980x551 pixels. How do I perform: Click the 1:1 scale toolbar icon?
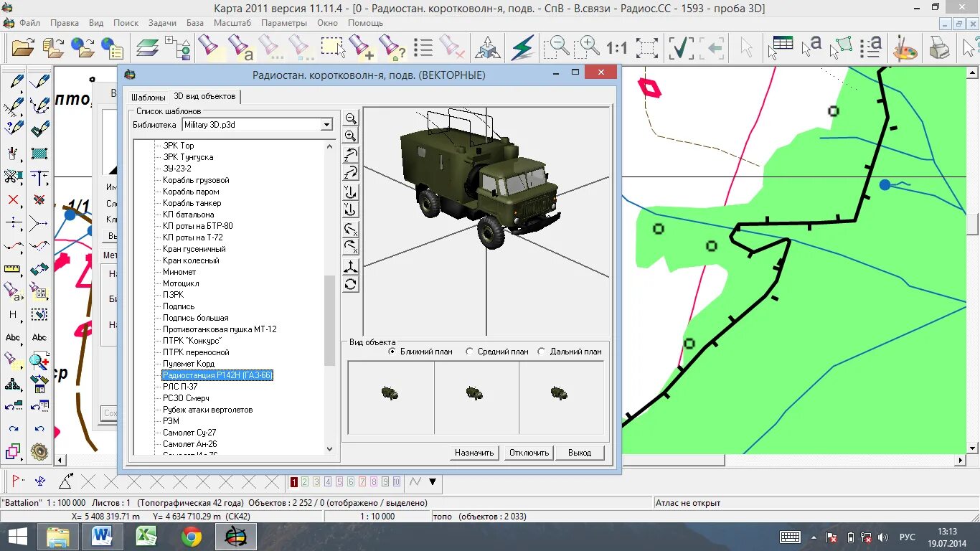pos(616,48)
